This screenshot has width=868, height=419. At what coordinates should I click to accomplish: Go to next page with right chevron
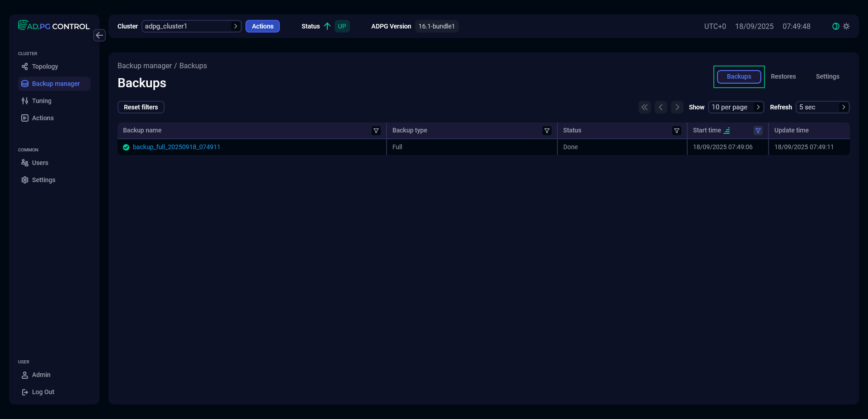677,107
